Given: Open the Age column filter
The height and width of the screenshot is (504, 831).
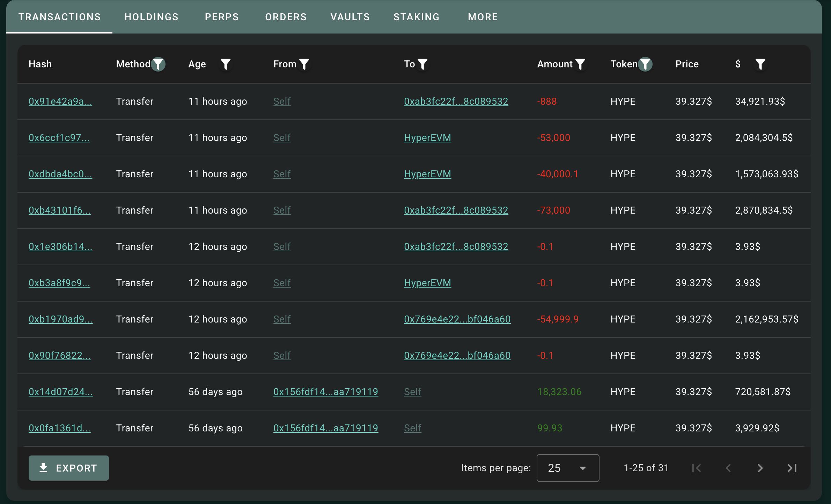Looking at the screenshot, I should 226,64.
